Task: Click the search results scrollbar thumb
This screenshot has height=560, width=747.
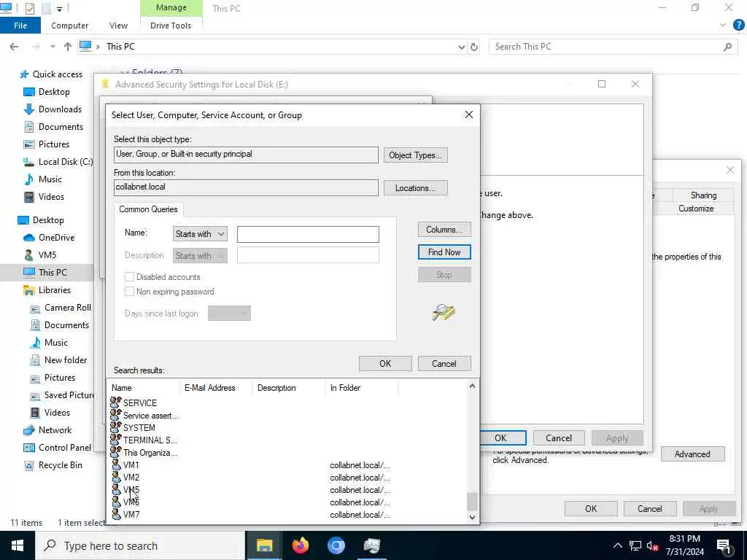Action: [472, 501]
